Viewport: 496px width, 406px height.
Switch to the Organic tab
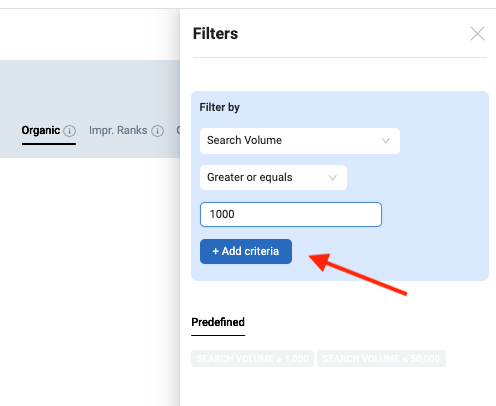click(41, 130)
